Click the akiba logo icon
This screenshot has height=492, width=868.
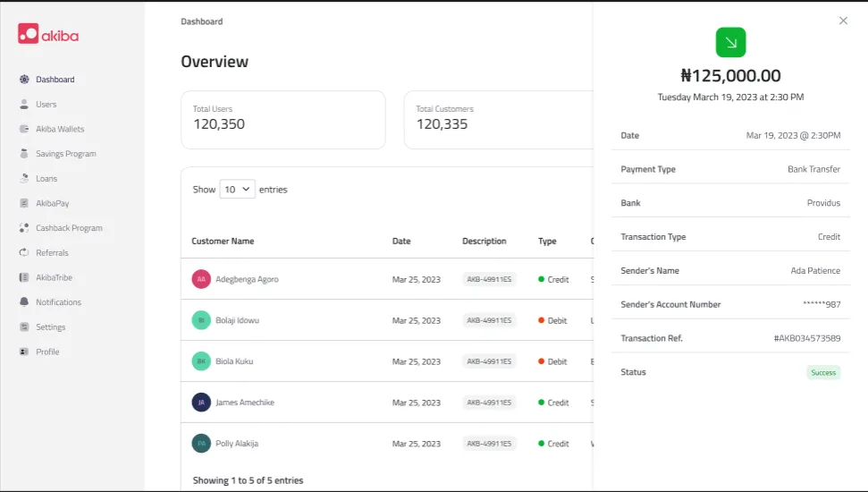[29, 34]
